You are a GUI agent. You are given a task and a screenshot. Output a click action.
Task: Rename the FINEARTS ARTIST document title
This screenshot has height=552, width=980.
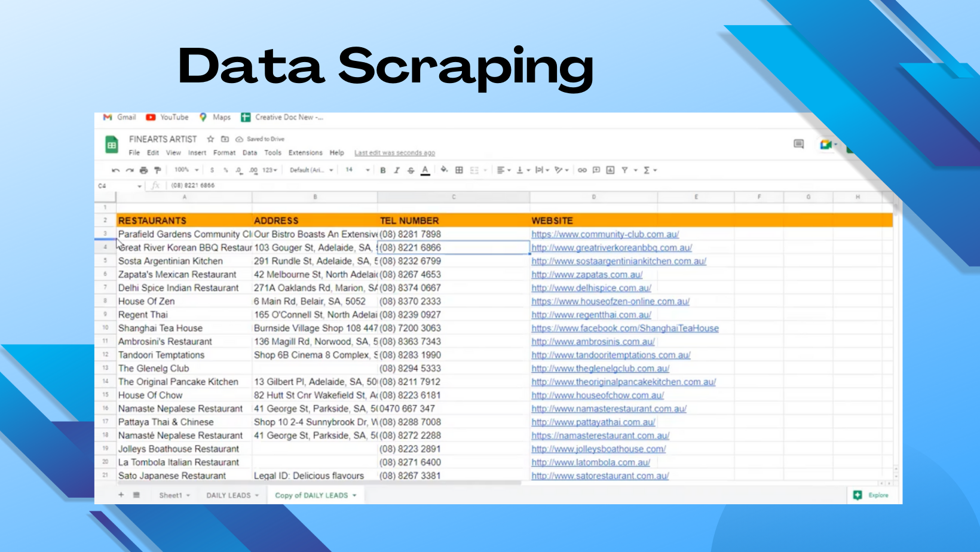point(163,139)
